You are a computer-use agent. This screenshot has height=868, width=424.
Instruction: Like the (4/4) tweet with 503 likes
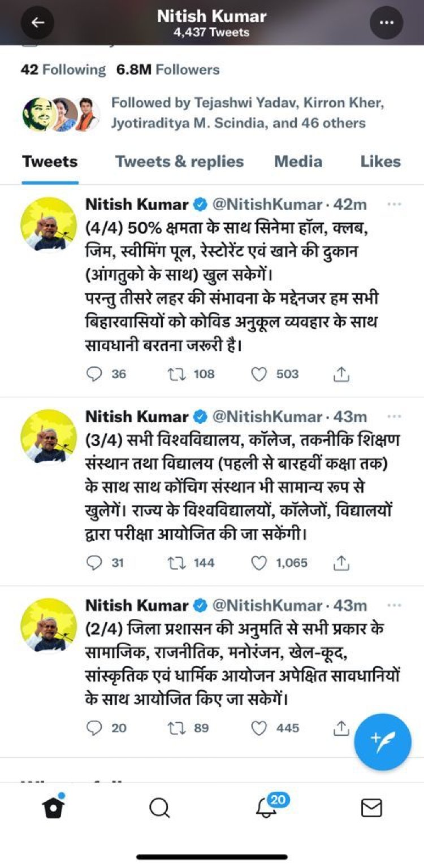pyautogui.click(x=259, y=374)
